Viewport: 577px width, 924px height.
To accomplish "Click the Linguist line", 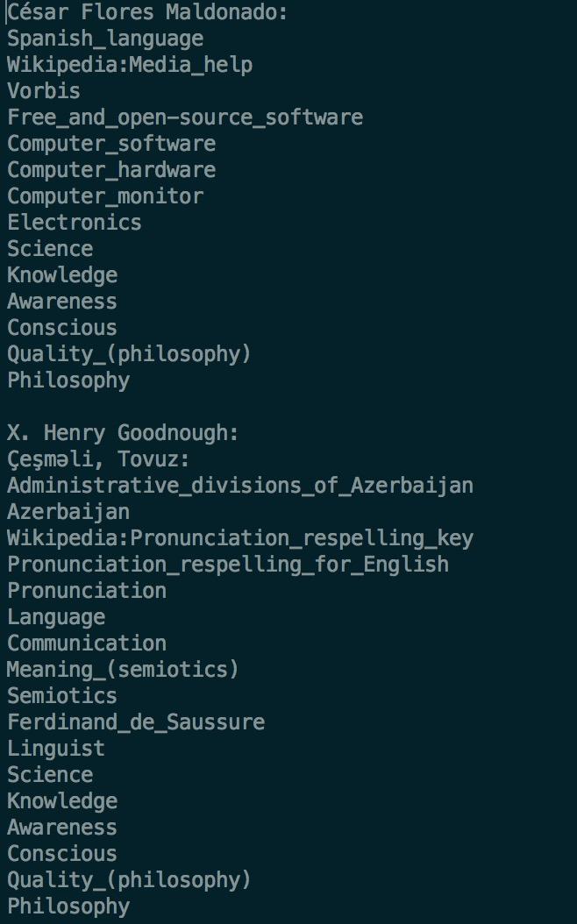I will 56,749.
